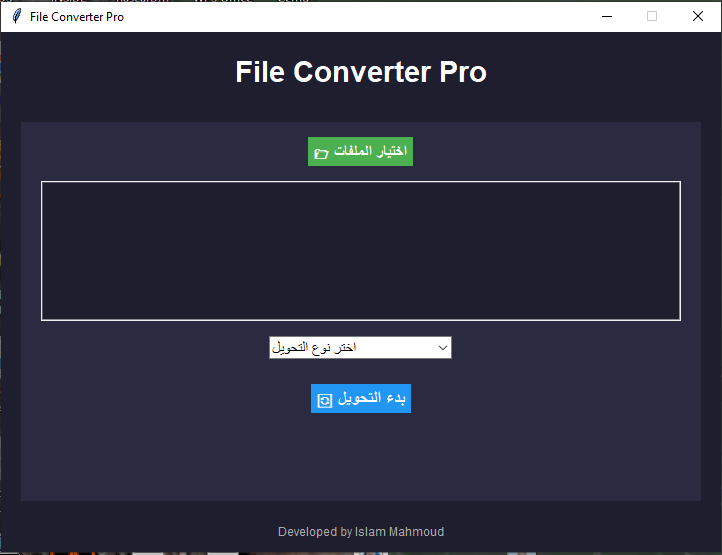Click the "File Converter Pro" heading
This screenshot has width=722, height=555.
pos(361,72)
